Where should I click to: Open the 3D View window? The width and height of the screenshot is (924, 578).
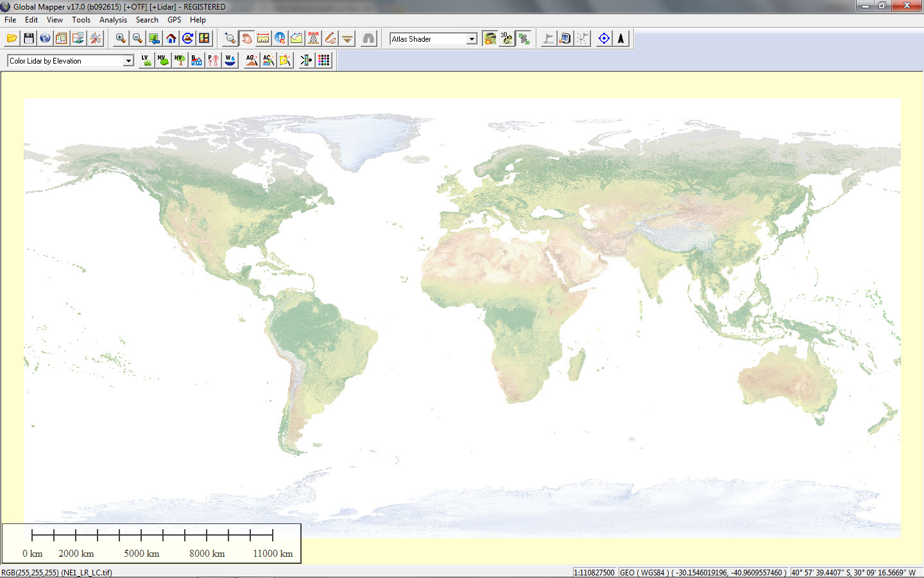(506, 38)
